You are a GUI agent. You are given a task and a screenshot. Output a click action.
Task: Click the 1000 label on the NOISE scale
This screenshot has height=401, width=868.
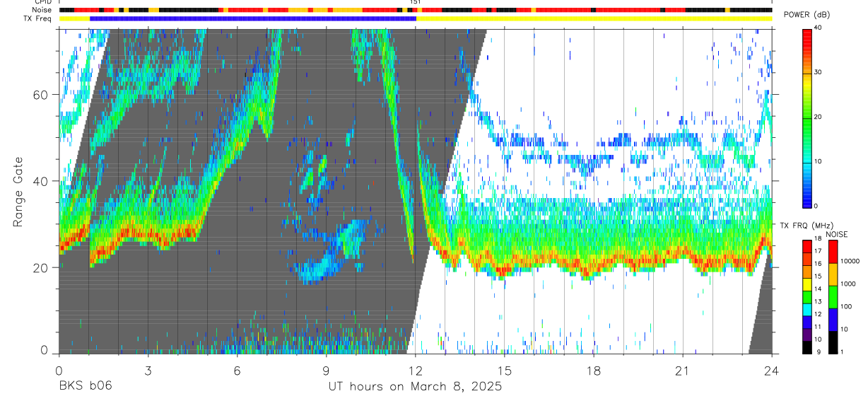click(847, 284)
